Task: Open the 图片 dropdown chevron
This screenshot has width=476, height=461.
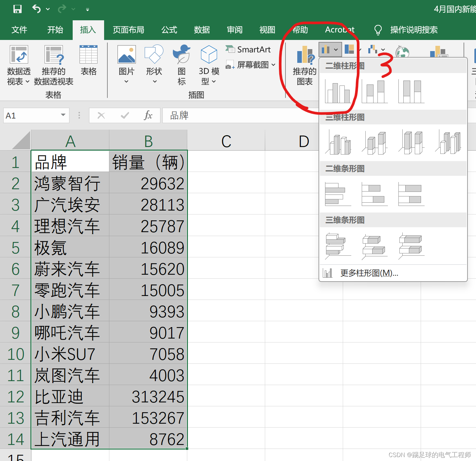Action: (x=126, y=82)
